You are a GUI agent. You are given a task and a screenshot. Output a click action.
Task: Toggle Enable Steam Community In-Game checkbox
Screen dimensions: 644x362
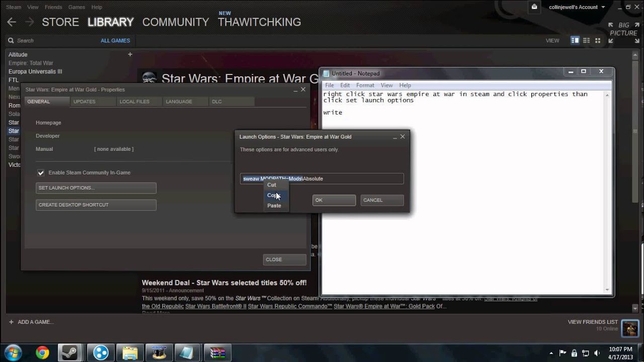click(x=41, y=172)
